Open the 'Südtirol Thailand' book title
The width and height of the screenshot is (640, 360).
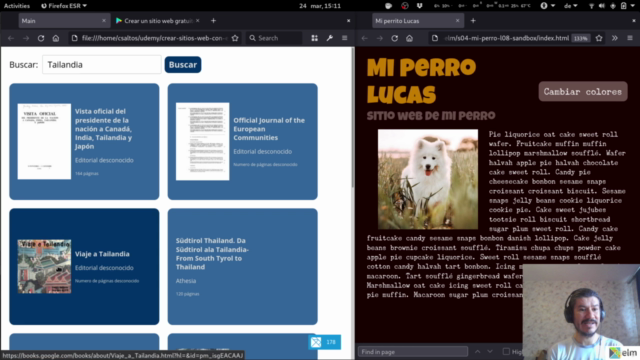pyautogui.click(x=212, y=253)
